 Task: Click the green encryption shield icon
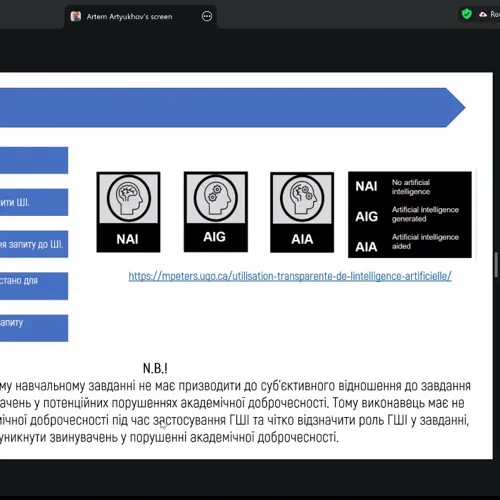coord(467,14)
